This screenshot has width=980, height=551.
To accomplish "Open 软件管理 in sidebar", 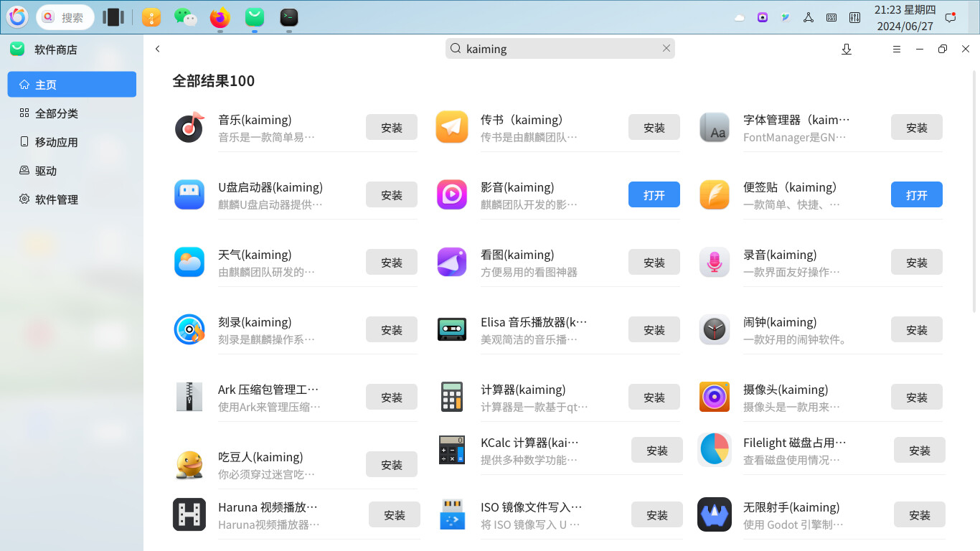I will tap(72, 199).
